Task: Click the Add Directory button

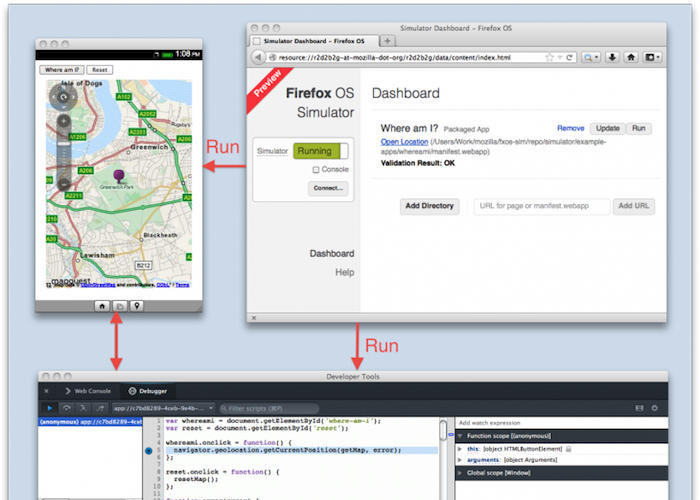Action: point(430,206)
